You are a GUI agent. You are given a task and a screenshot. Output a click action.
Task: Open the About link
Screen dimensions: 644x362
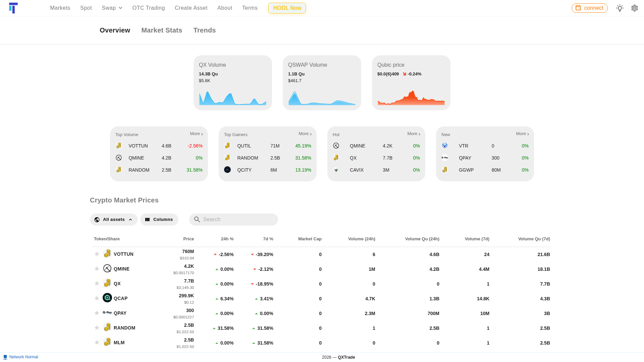(x=225, y=8)
